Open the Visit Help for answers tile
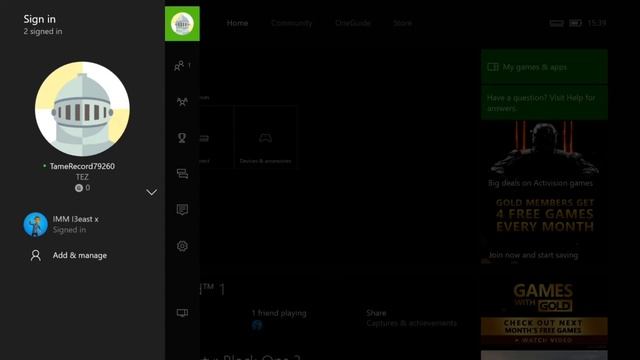The width and height of the screenshot is (640, 360). tap(544, 103)
